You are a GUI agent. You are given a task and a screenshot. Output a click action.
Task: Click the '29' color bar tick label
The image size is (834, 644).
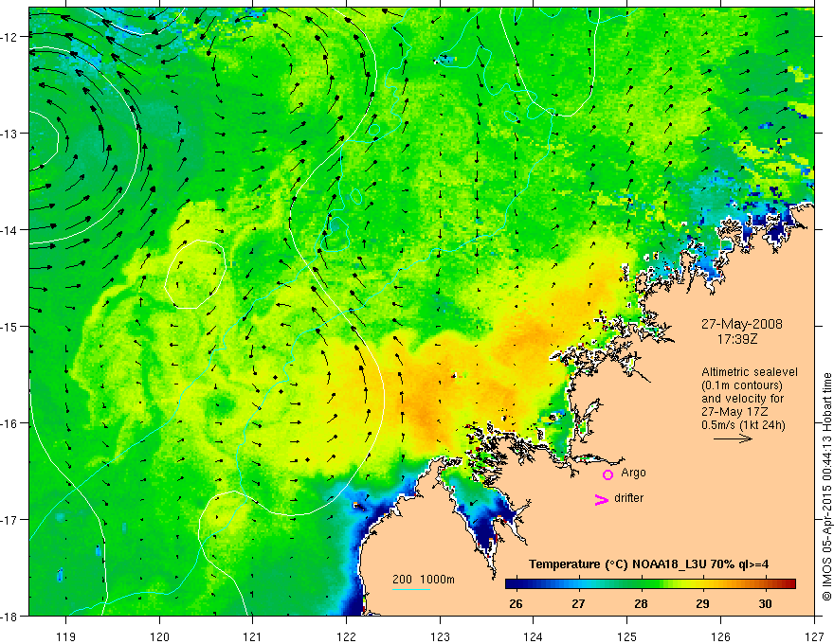point(702,603)
